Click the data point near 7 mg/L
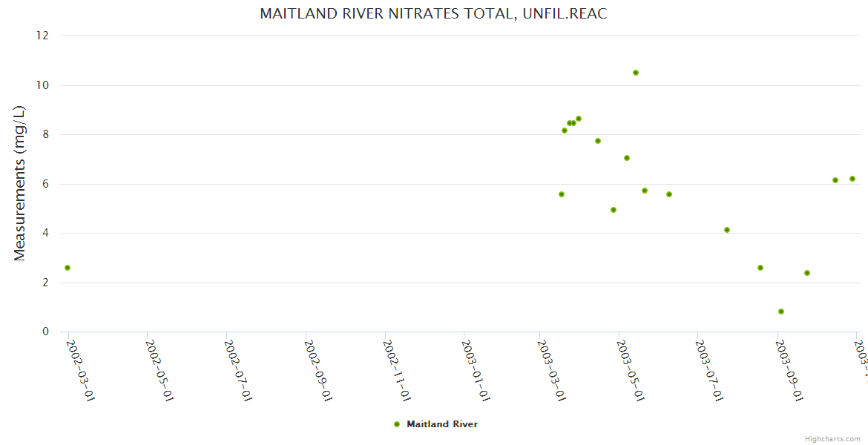The height and width of the screenshot is (445, 868). click(627, 158)
